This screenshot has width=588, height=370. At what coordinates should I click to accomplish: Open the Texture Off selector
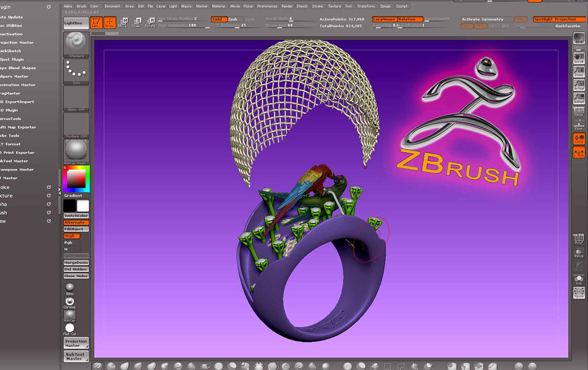(x=76, y=125)
